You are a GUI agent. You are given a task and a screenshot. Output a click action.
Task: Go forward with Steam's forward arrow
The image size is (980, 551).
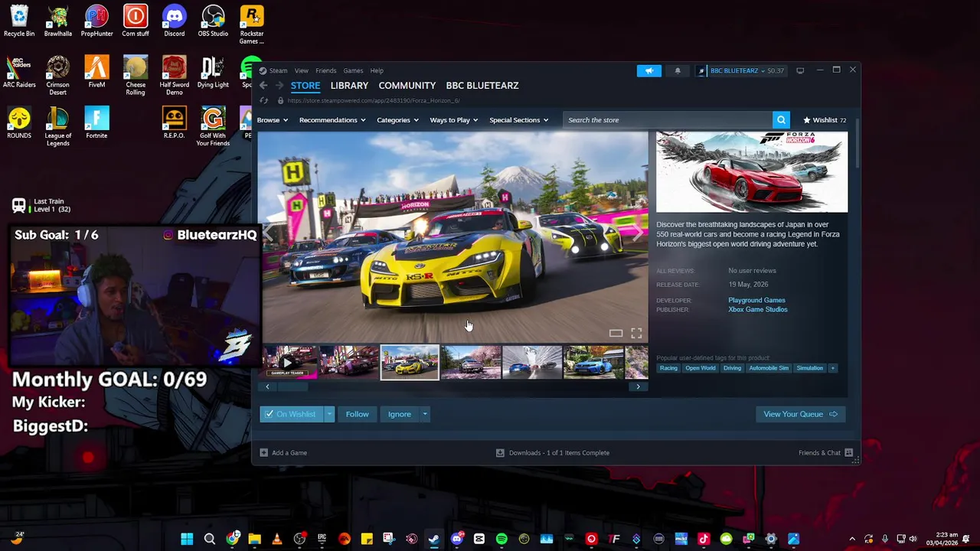[x=279, y=86]
